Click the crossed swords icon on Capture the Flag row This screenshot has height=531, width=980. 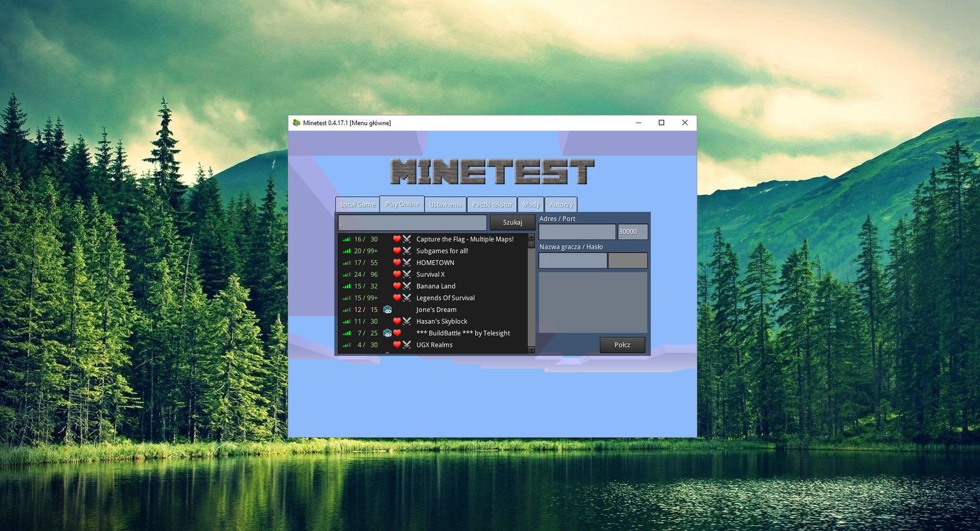(x=407, y=239)
